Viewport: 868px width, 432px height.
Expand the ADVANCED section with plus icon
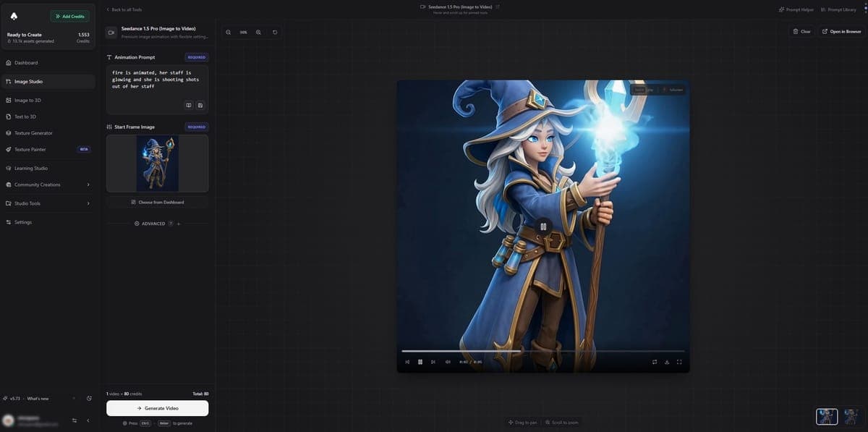(179, 224)
